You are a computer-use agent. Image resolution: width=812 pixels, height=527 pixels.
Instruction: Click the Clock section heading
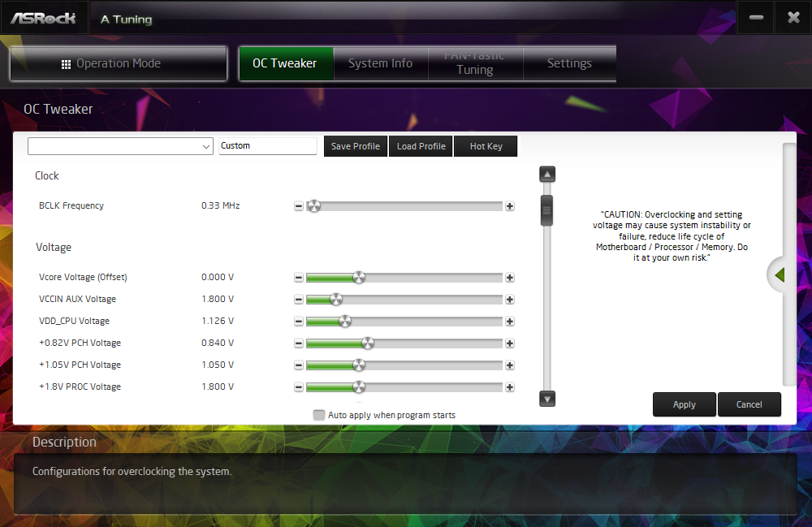point(46,176)
